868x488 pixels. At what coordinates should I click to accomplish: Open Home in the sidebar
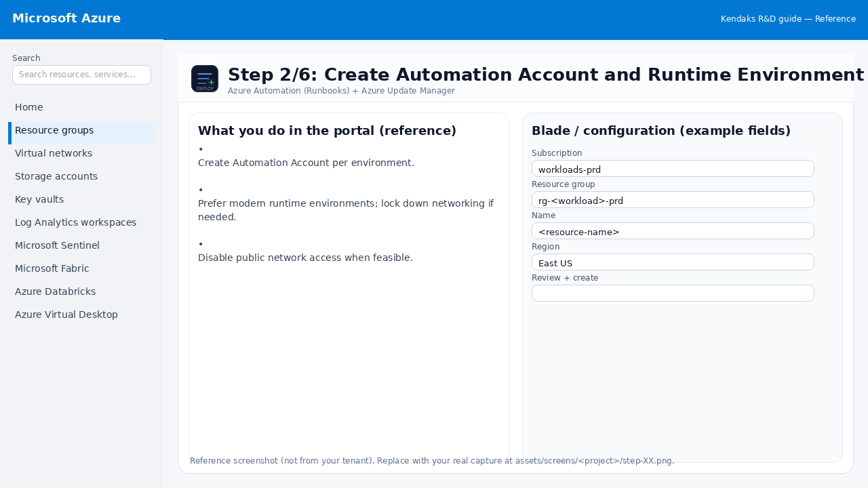point(81,107)
